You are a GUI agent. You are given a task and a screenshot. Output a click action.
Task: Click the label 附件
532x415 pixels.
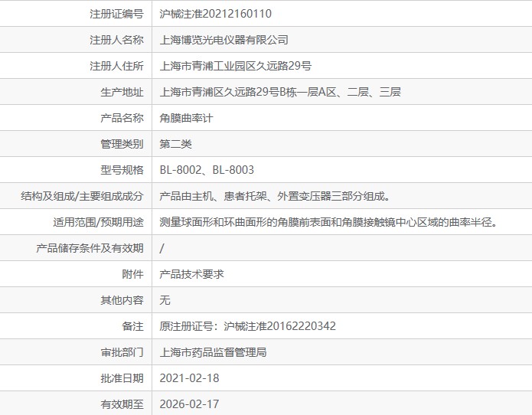point(132,274)
